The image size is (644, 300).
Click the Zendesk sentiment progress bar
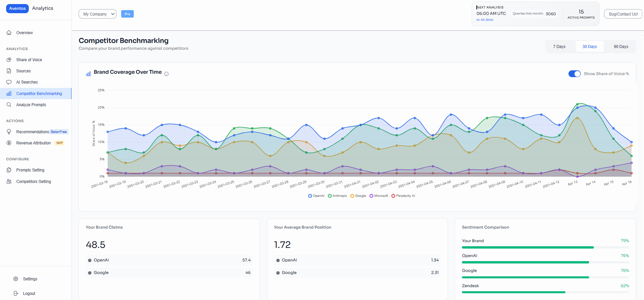coord(545,292)
